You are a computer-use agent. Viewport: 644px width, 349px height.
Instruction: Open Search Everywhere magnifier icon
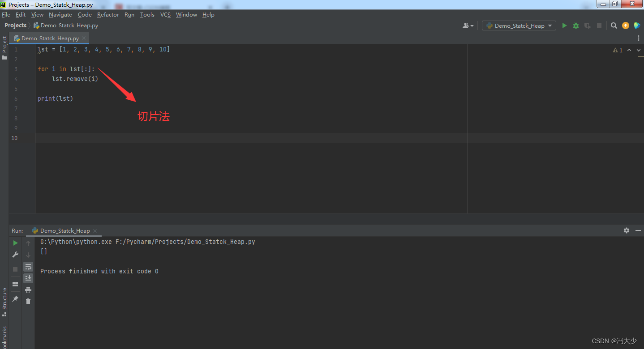(614, 26)
